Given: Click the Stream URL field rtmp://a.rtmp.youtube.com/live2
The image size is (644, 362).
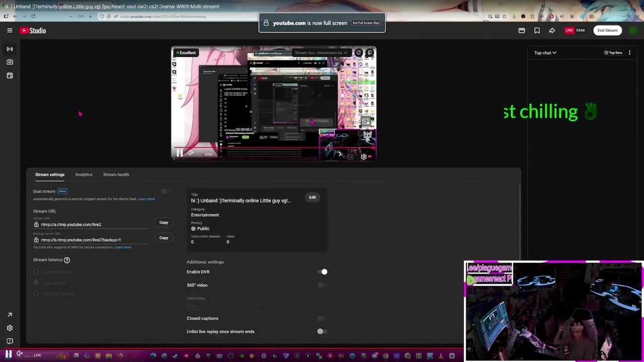Looking at the screenshot, I should (91, 225).
